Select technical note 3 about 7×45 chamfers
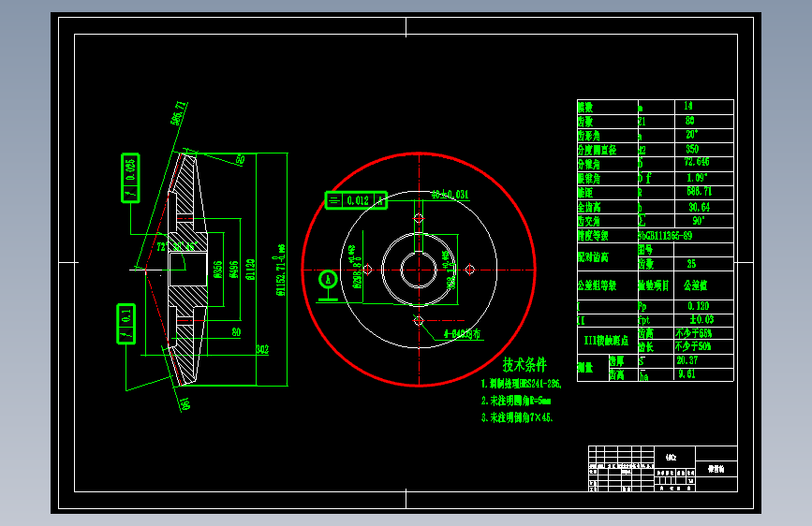This screenshot has width=812, height=526. click(x=517, y=417)
